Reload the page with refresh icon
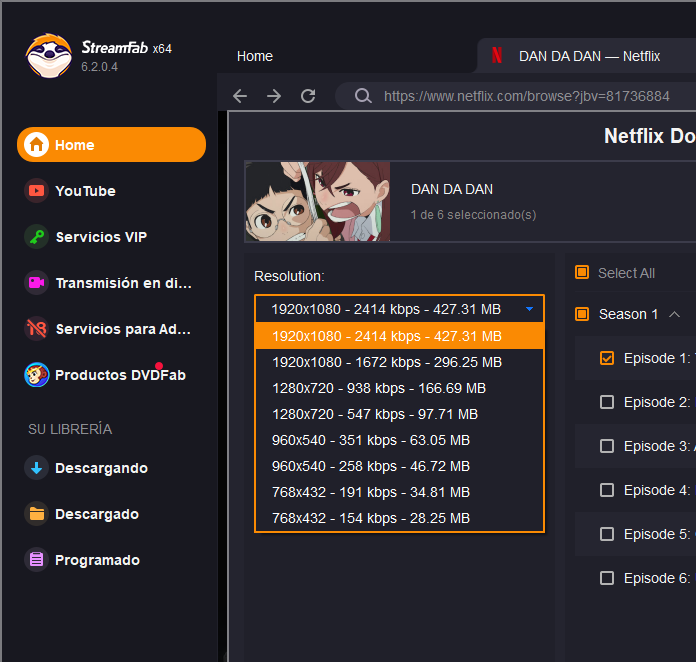 point(308,96)
